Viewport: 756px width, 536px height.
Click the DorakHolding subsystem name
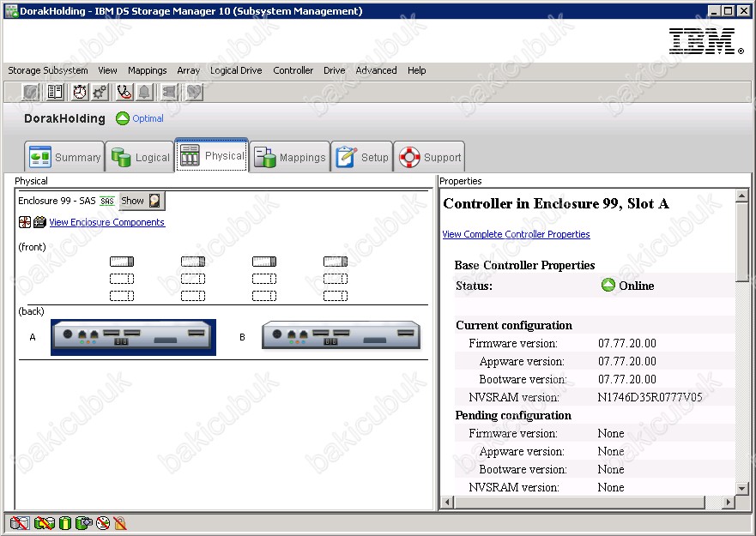tap(64, 118)
